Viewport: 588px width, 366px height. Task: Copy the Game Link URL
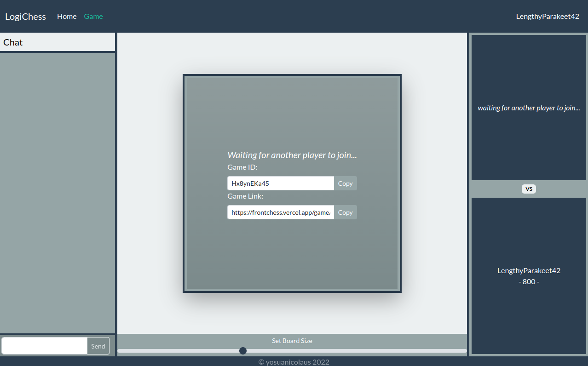point(345,212)
